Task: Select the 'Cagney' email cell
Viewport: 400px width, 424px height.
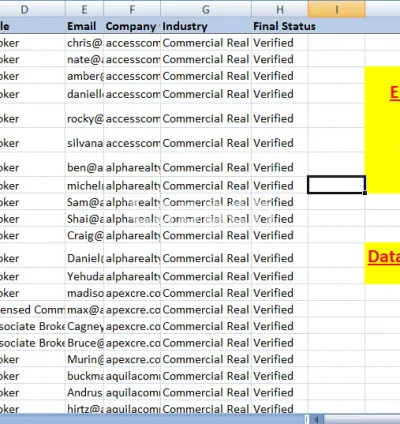Action: 84,326
